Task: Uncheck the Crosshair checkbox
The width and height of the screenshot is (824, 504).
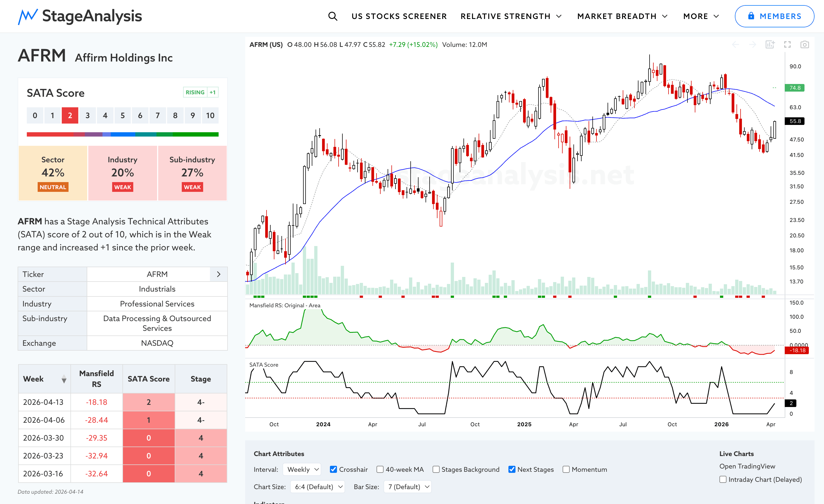Action: pos(333,469)
